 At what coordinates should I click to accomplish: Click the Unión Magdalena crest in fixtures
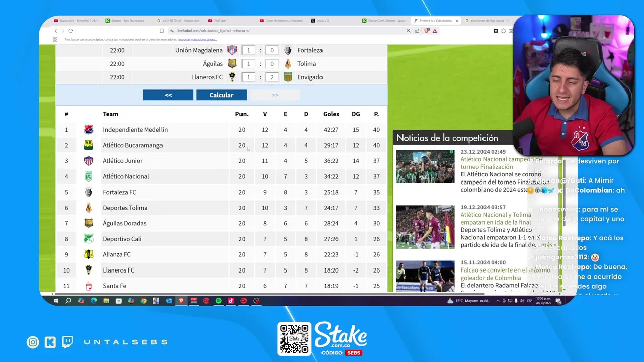(232, 50)
